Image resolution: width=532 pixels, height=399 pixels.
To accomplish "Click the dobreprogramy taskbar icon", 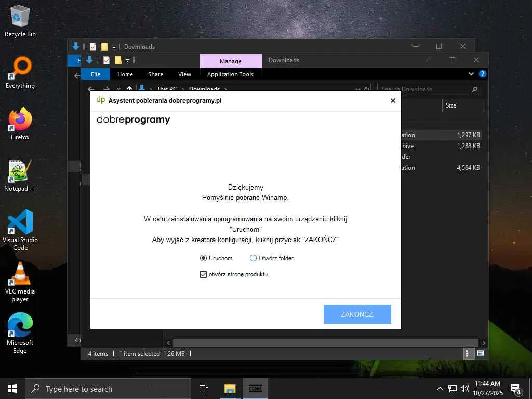I will click(256, 389).
